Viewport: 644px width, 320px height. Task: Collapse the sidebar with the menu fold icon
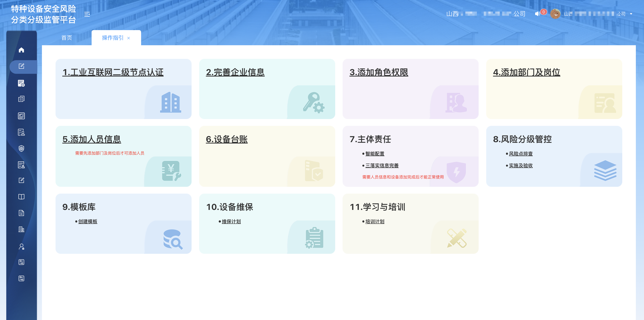(87, 14)
